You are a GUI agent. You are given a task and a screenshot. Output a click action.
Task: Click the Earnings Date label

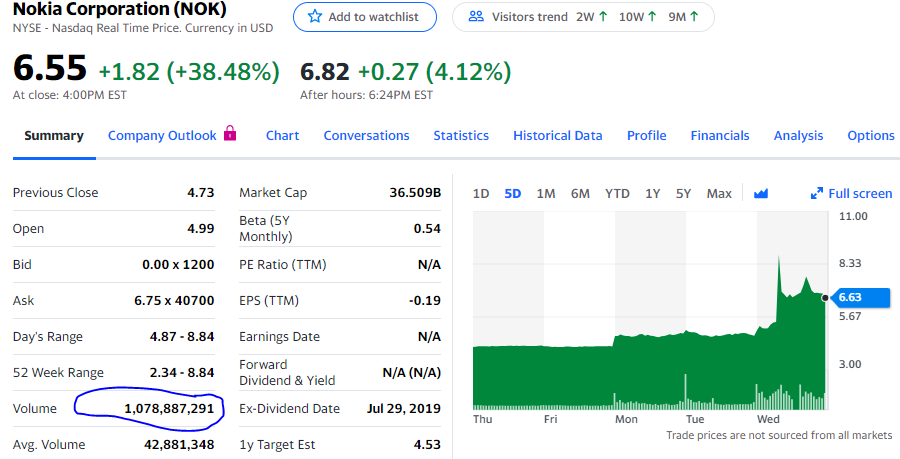[x=280, y=337]
